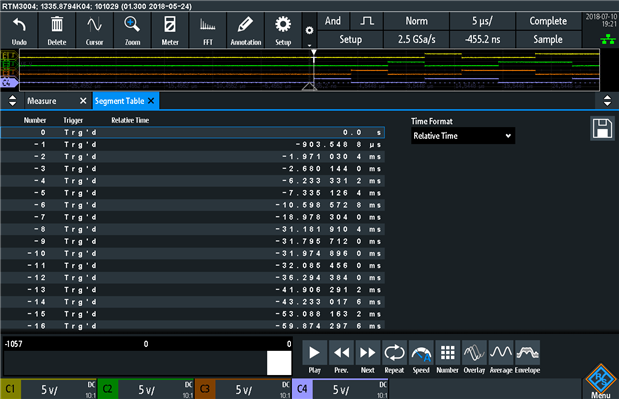
Task: Change the Norm trigger mode
Action: click(x=416, y=21)
